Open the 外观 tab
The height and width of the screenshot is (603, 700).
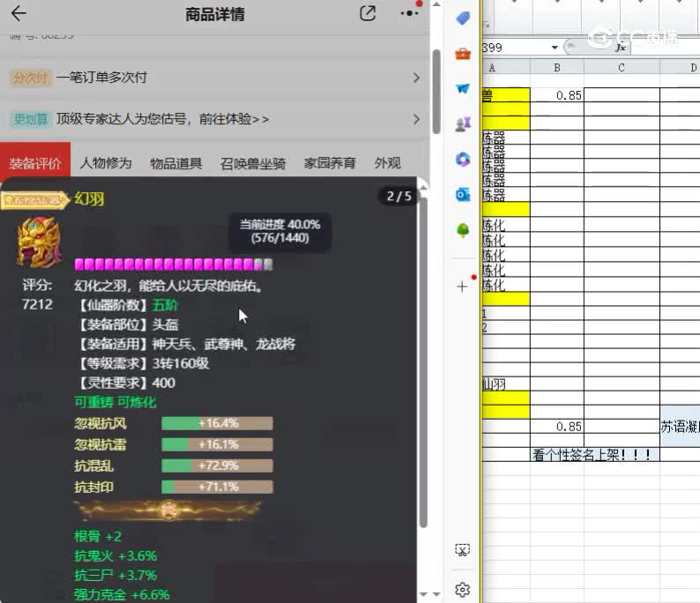point(388,163)
